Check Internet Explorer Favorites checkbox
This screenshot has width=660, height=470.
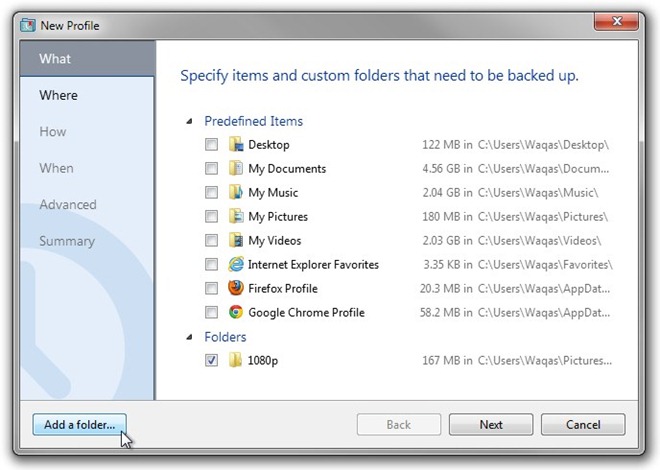pyautogui.click(x=211, y=264)
